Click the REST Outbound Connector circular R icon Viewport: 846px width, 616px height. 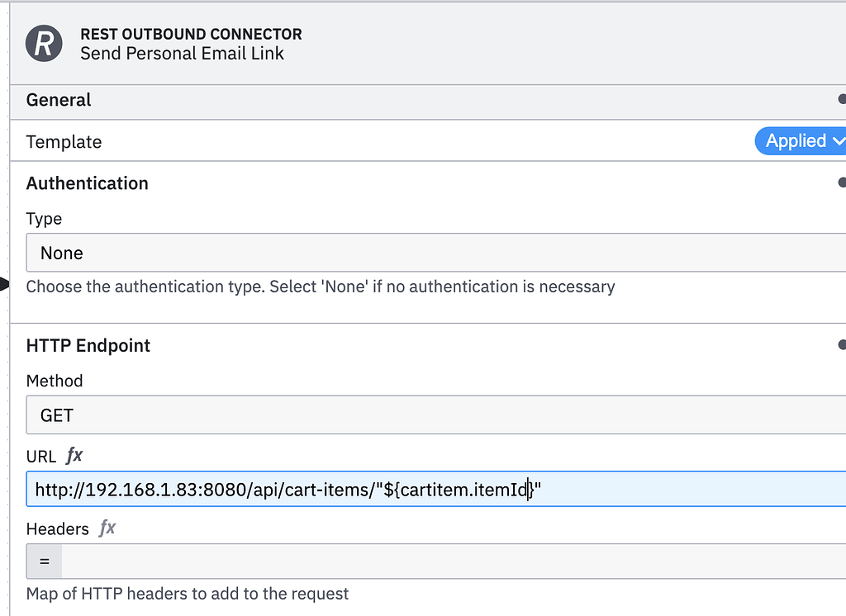click(x=43, y=44)
